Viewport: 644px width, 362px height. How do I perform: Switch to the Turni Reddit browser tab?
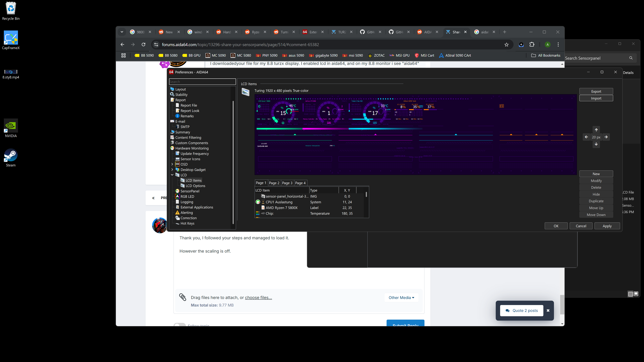tap(284, 32)
